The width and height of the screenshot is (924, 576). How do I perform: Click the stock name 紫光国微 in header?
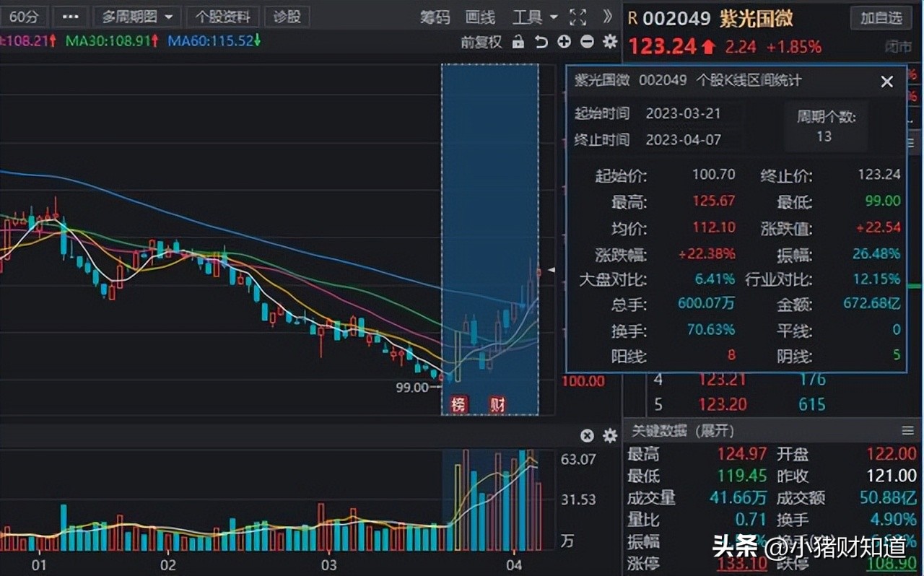point(756,18)
